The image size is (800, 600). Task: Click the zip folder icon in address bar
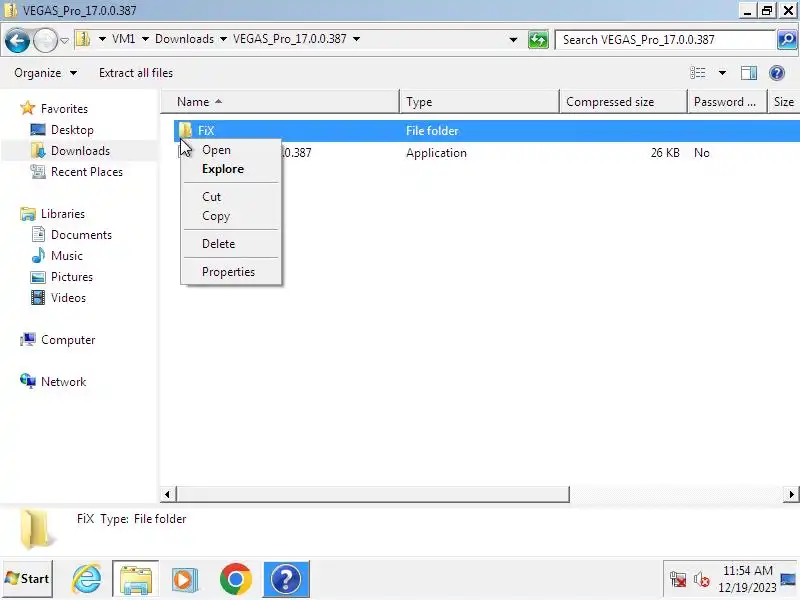[x=83, y=39]
